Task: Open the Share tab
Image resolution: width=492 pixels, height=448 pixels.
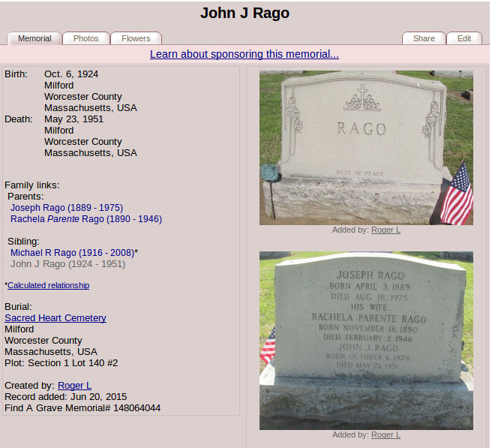Action: pos(424,38)
